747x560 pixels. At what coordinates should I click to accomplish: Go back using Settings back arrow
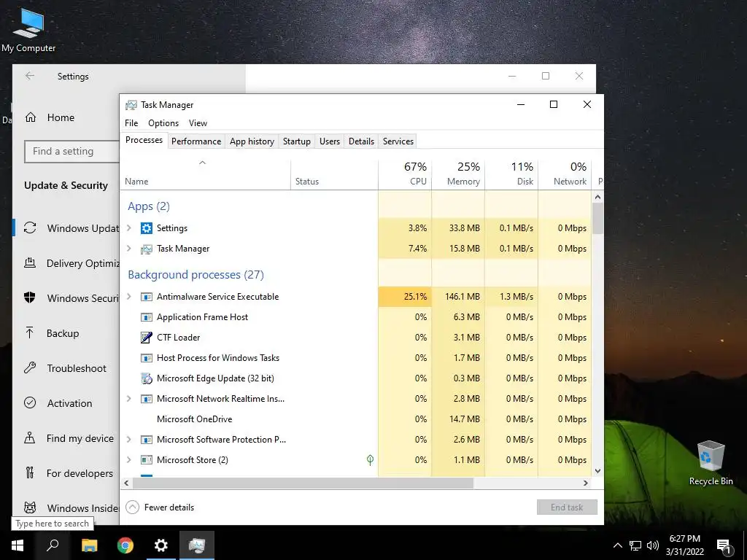pos(30,76)
